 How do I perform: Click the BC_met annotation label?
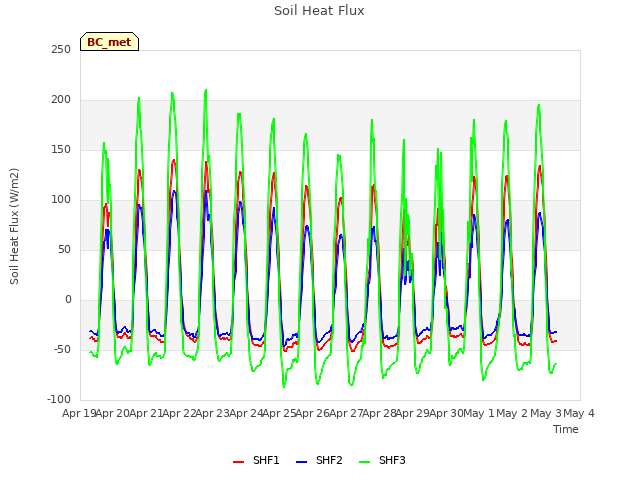pyautogui.click(x=109, y=42)
